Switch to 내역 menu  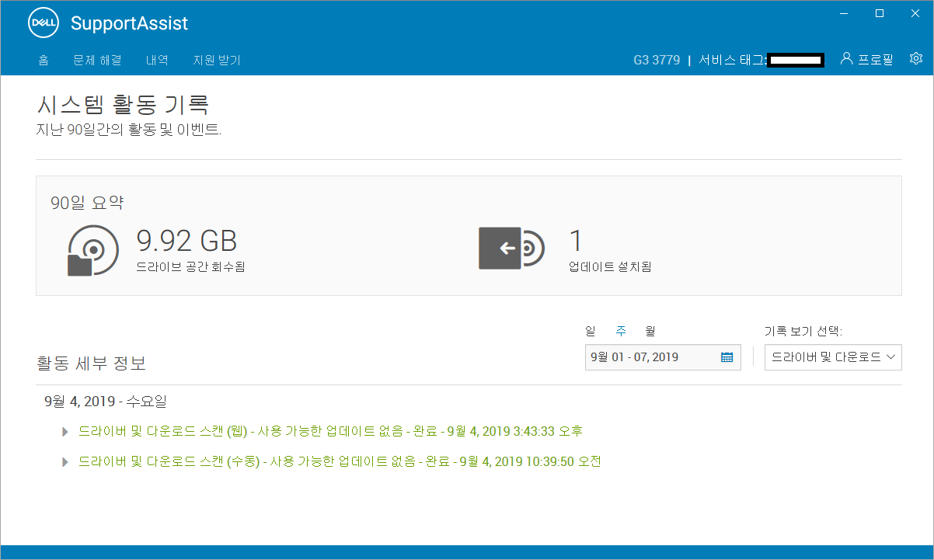[157, 60]
